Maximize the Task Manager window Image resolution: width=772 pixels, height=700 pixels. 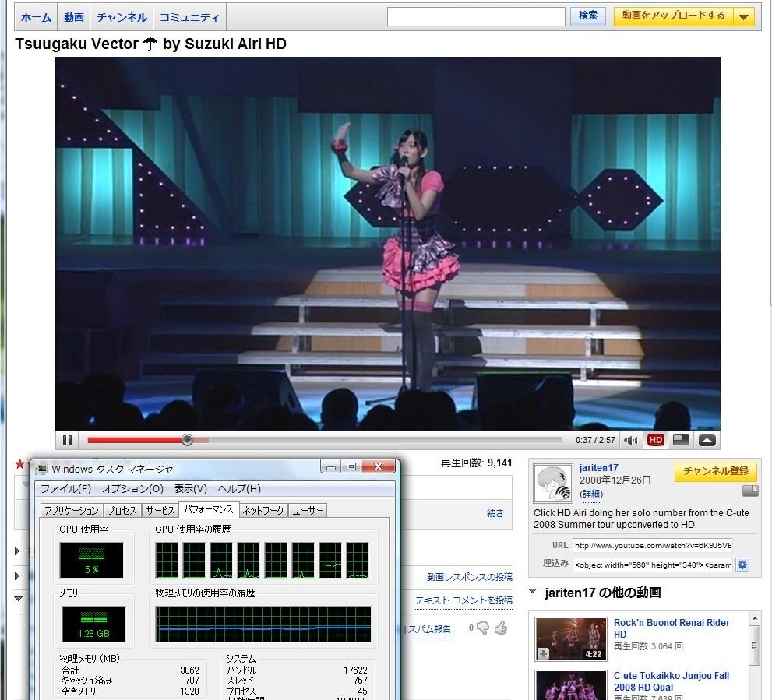[x=351, y=466]
